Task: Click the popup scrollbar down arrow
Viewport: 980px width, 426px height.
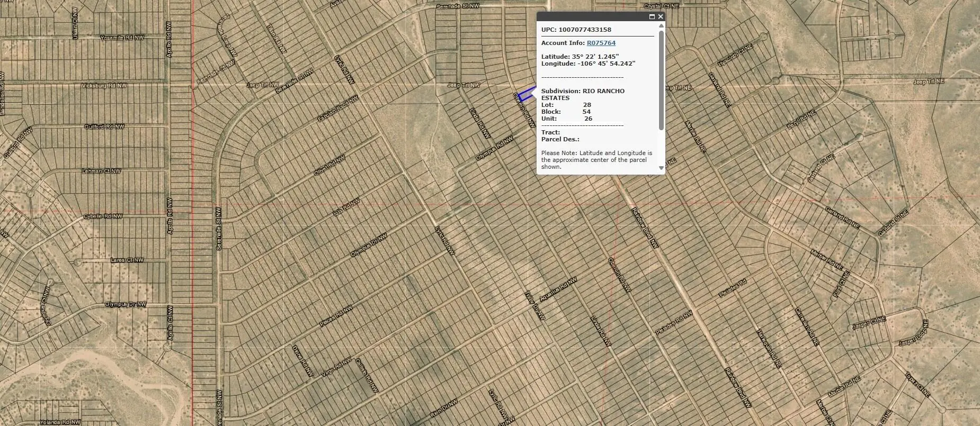Action: (x=661, y=168)
